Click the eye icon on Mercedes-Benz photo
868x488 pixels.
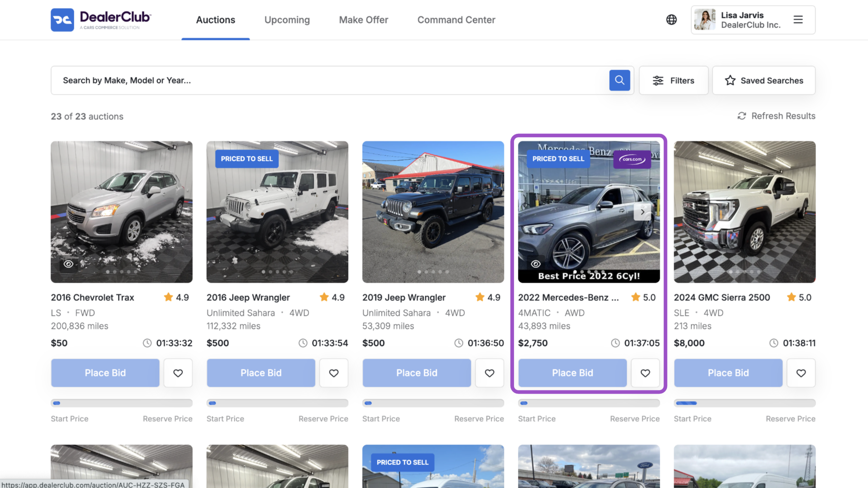(536, 264)
